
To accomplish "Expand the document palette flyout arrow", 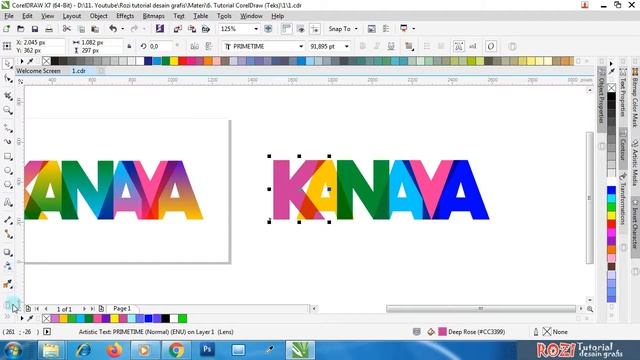I will [x=22, y=318].
